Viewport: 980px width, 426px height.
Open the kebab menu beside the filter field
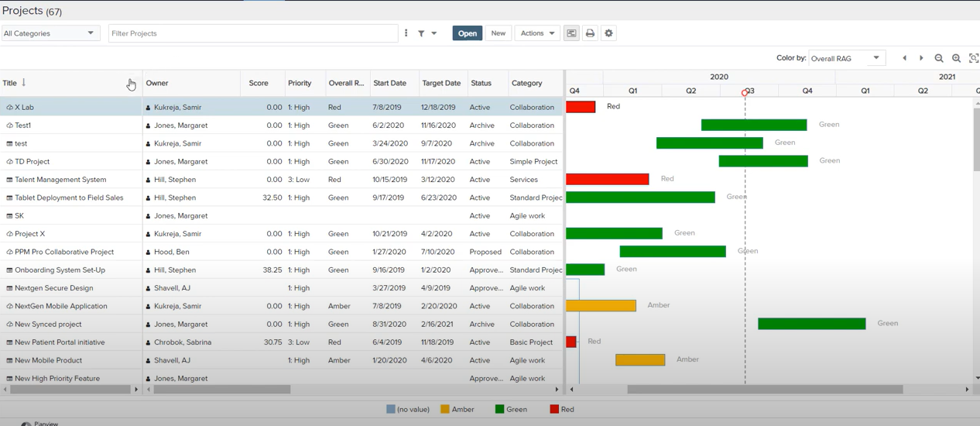[x=406, y=33]
